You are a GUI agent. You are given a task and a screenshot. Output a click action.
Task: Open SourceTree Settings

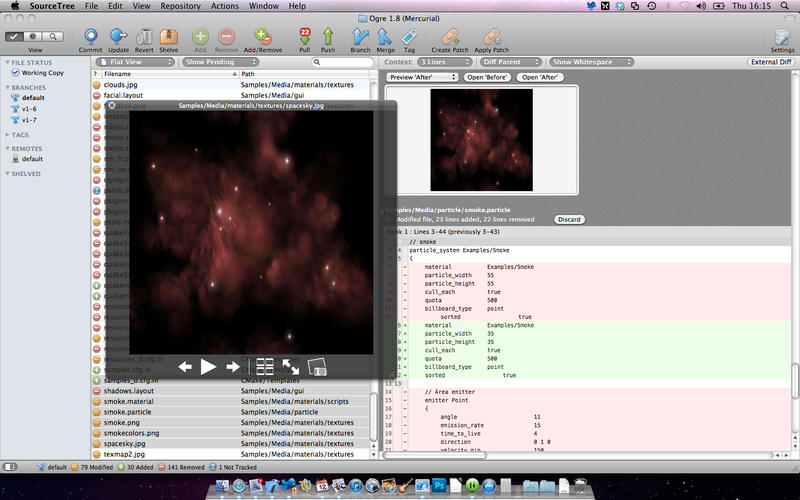click(x=782, y=37)
